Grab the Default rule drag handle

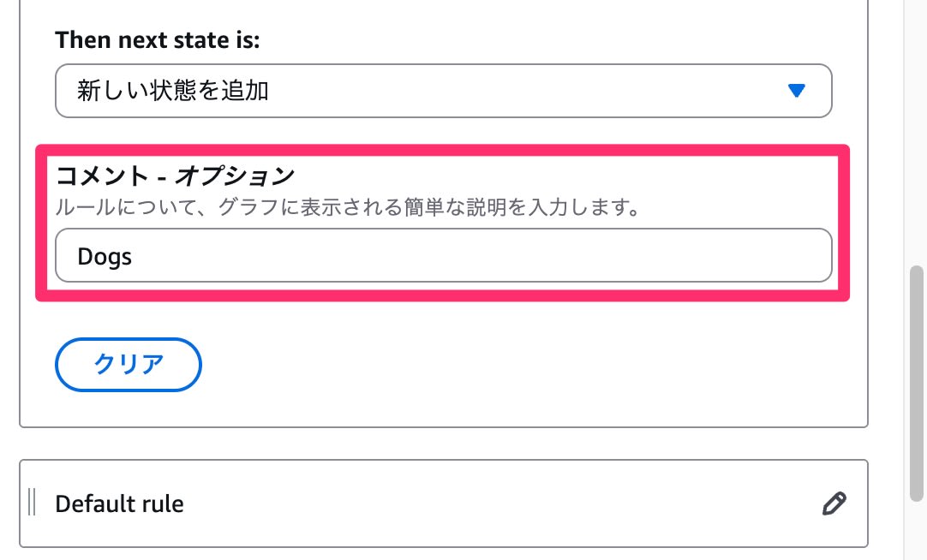point(32,503)
